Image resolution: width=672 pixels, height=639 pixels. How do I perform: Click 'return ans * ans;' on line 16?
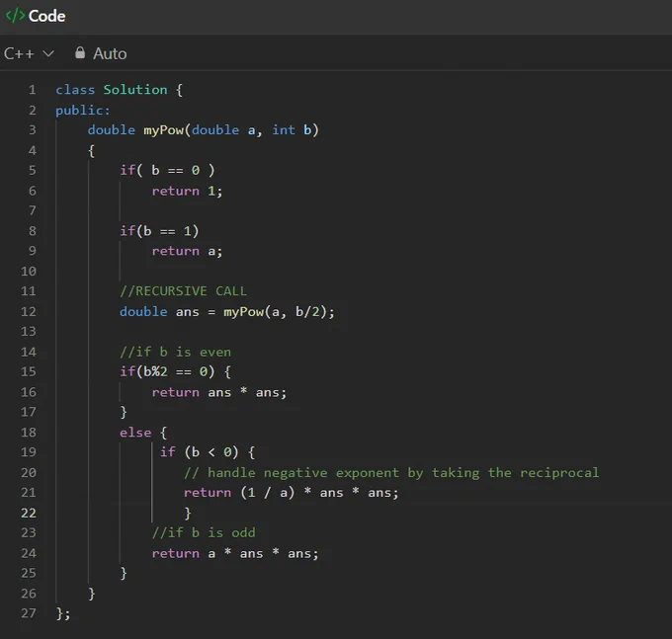[219, 392]
